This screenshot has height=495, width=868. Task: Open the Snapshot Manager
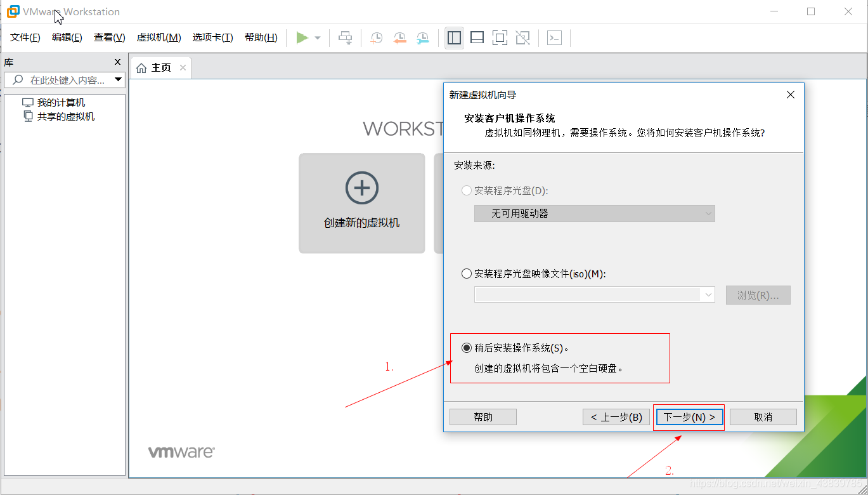coord(422,38)
